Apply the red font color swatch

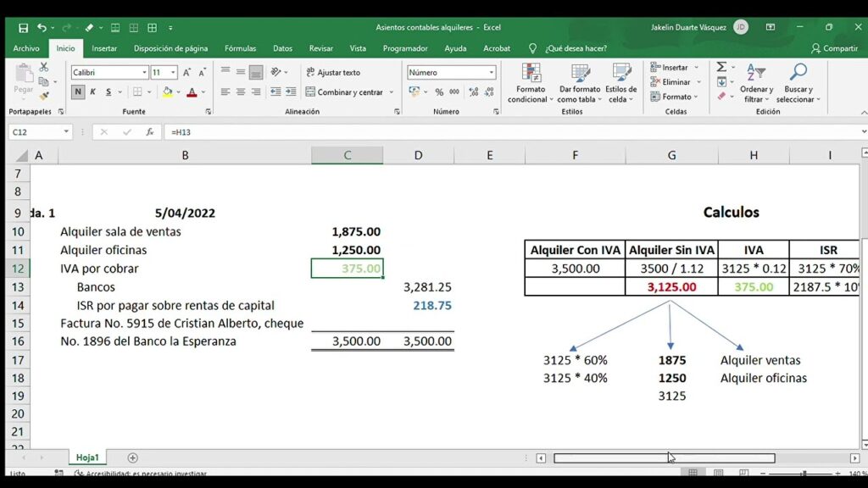click(x=192, y=91)
